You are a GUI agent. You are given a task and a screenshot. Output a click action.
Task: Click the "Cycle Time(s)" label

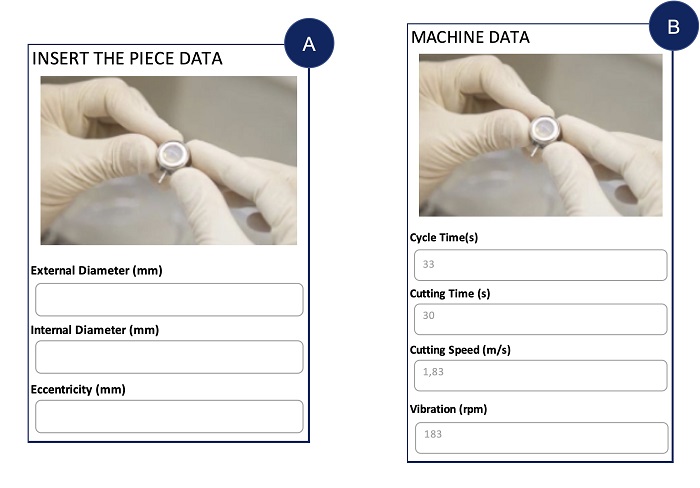coord(443,238)
